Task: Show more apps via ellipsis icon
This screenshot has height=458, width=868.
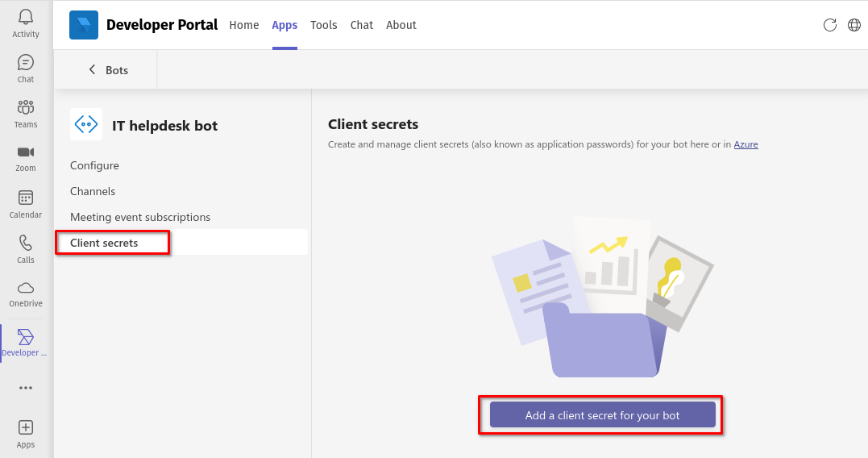Action: click(x=26, y=388)
